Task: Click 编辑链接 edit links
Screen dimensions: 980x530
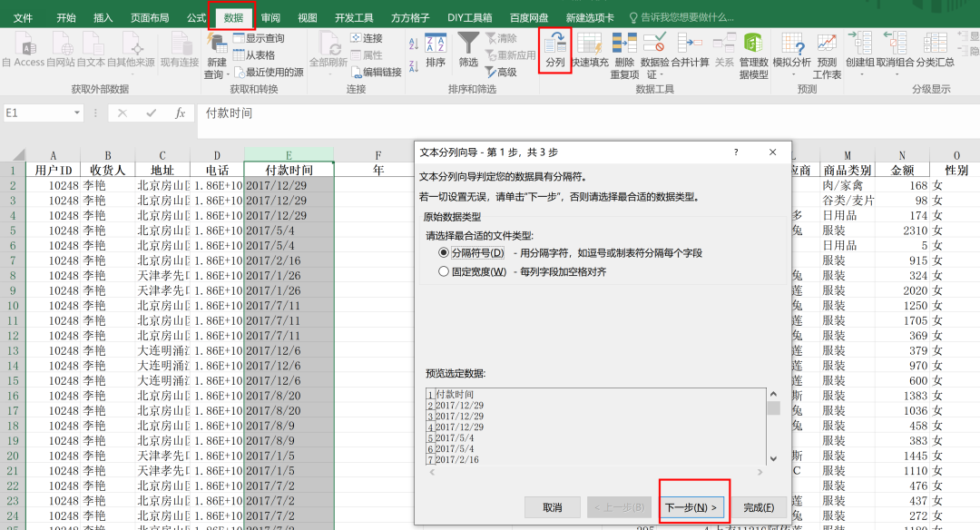Action: click(377, 73)
